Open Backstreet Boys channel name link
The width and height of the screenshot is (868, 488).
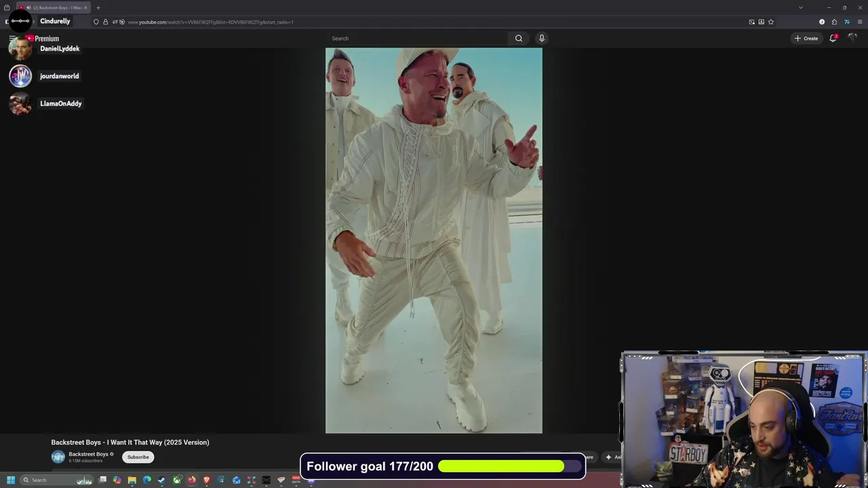(88, 454)
